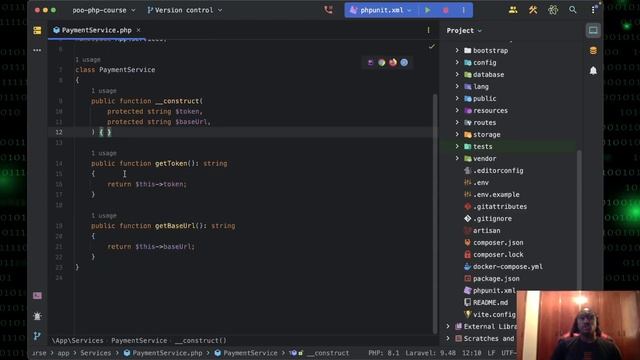Click the Debug button next to Run
640x360 pixels.
point(446,10)
